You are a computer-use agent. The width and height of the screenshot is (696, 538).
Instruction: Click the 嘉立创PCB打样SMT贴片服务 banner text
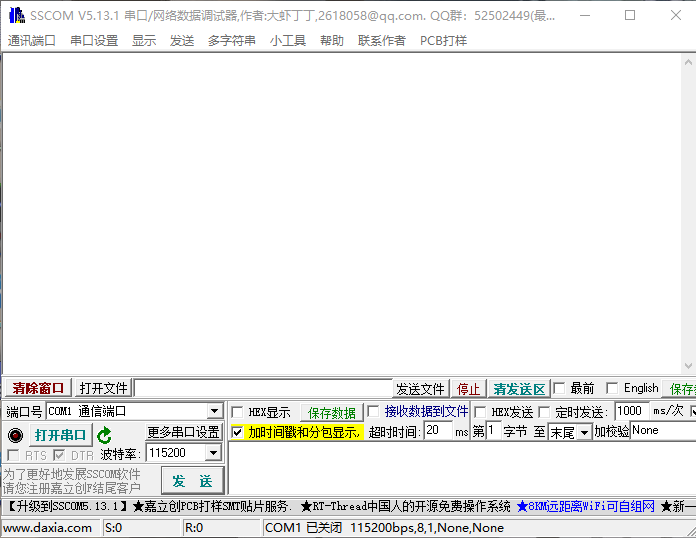pos(212,506)
